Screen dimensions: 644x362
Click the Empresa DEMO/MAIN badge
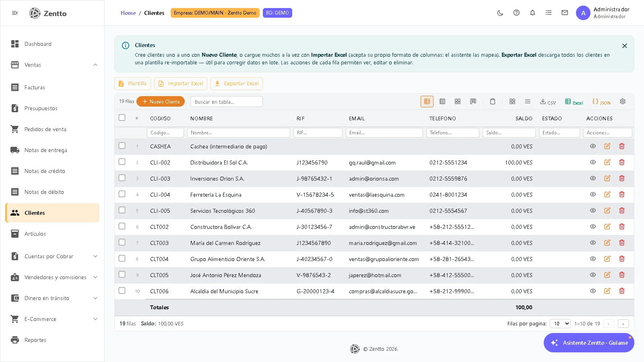pos(215,13)
